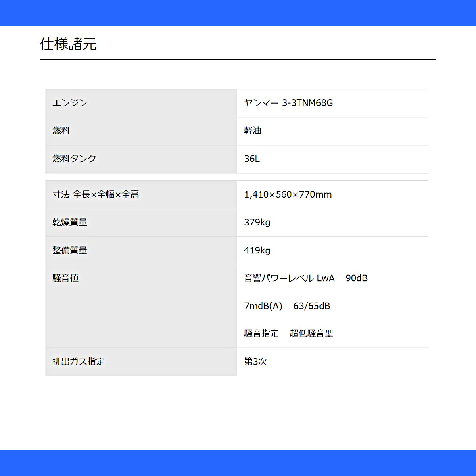Click the blue header banner
Viewport: 476px width, 476px height.
(238, 13)
